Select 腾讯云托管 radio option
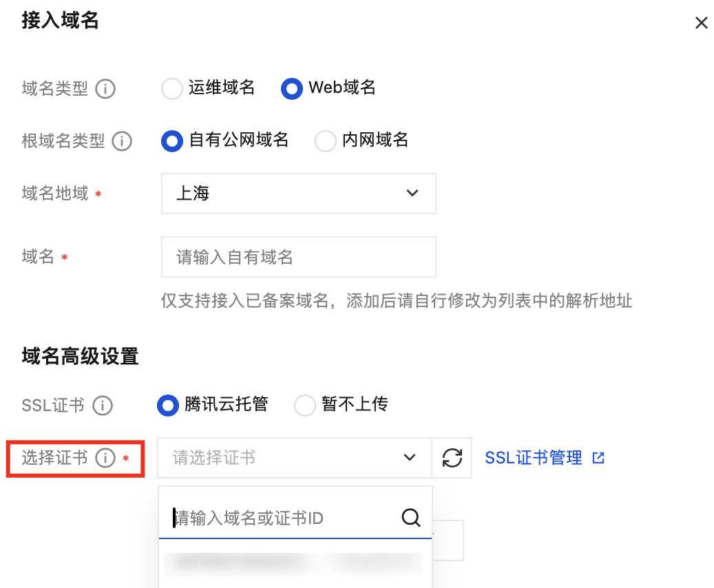This screenshot has height=588, width=714. [168, 406]
